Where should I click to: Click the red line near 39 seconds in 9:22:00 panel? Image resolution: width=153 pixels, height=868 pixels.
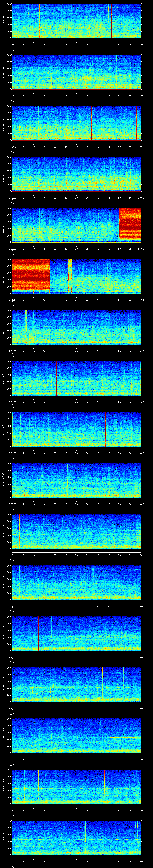[x=97, y=327]
